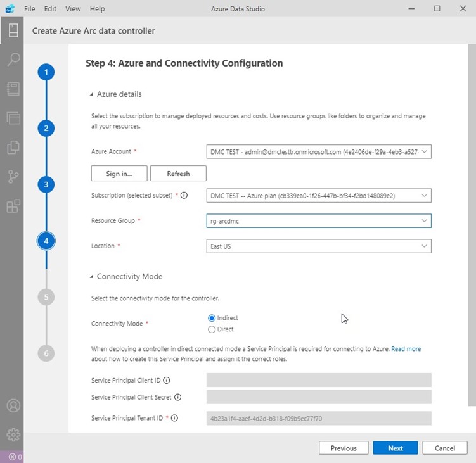The height and width of the screenshot is (463, 476).
Task: Click the Azure Data Studio logo icon
Action: tap(10, 8)
